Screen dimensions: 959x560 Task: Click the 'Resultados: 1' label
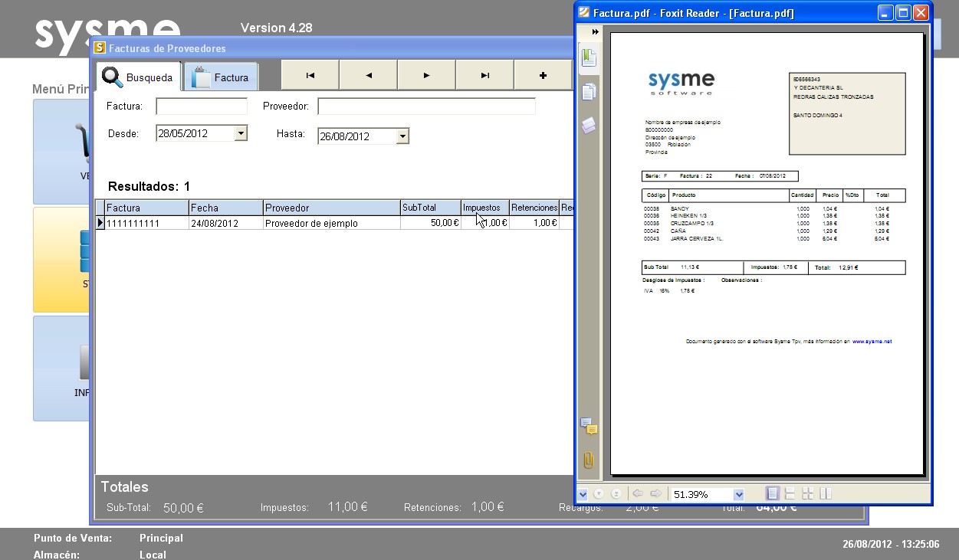(149, 186)
